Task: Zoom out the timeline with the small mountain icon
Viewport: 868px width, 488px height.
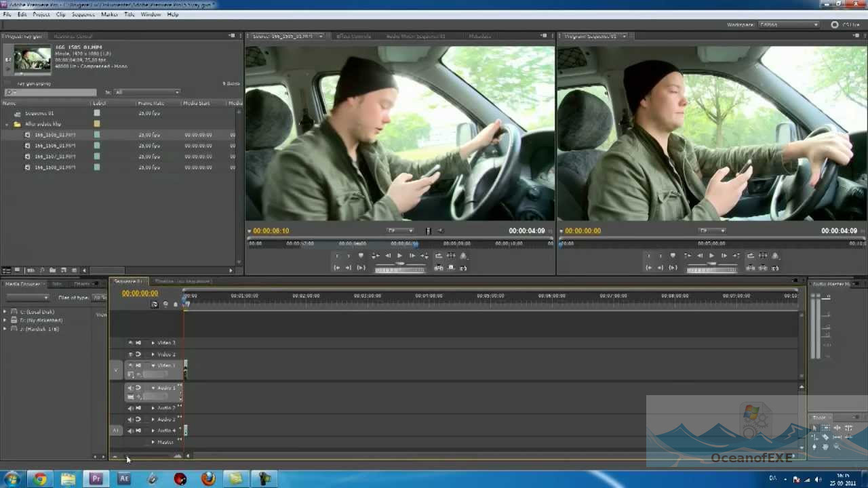Action: coord(115,456)
